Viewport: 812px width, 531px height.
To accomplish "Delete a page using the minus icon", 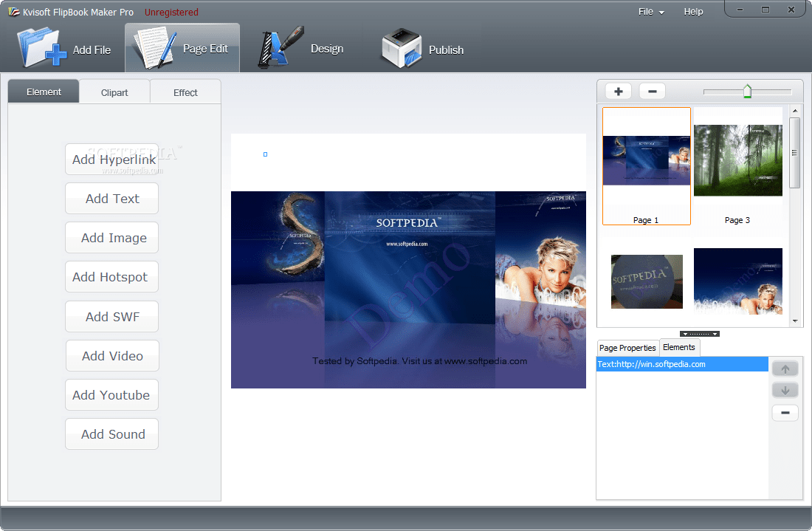I will pos(651,90).
